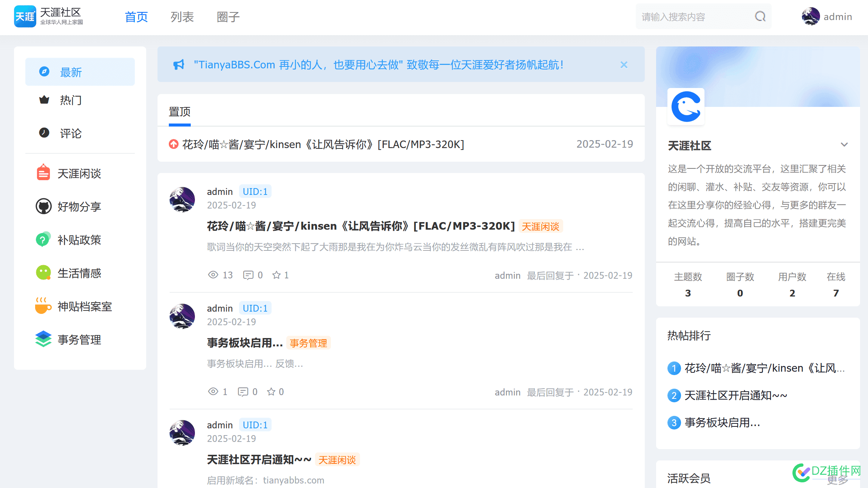Screen dimensions: 868x488
Task: Open bold title 花玲/喵☆酱 让风告诉你 in post list
Action: pos(361,226)
